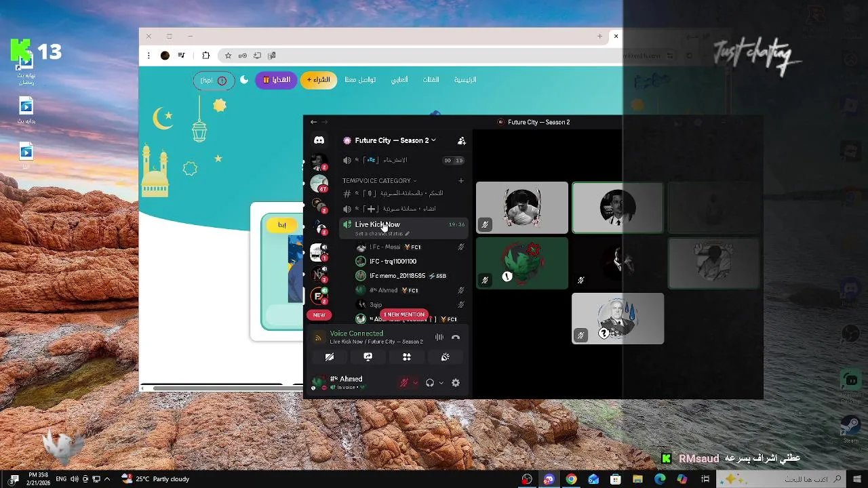Collapse the TEMPVOICE CATEGORY section

[x=378, y=180]
